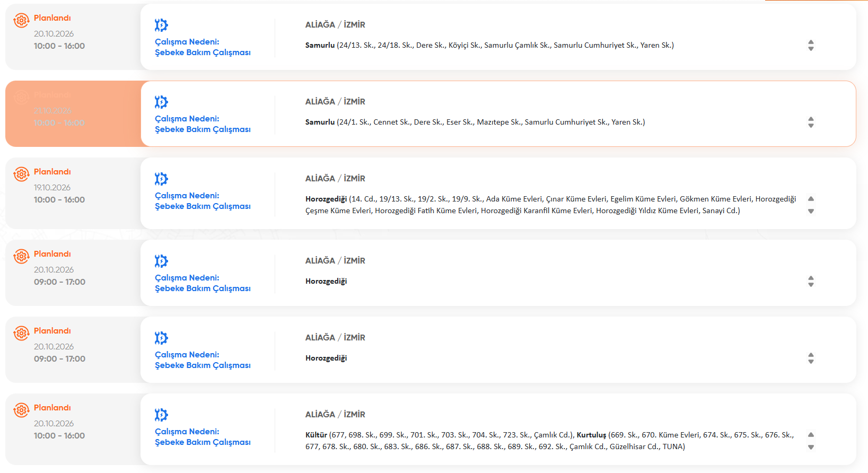This screenshot has height=473, width=868.
Task: Click "Çalışma Nedeni:" in the Samurlu 24/1. Sk. card
Action: click(187, 119)
